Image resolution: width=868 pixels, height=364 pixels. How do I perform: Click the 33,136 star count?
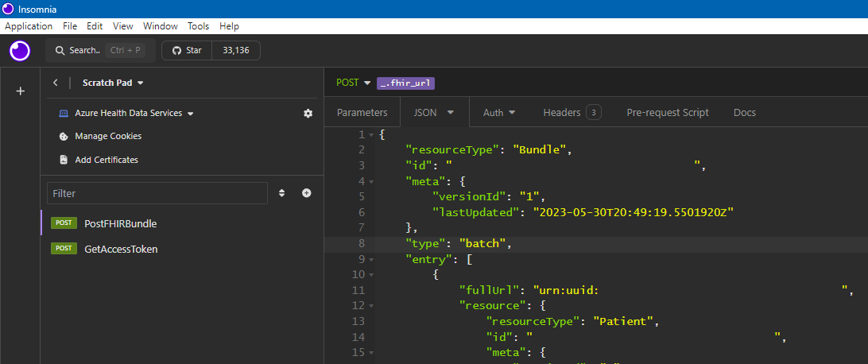[236, 50]
